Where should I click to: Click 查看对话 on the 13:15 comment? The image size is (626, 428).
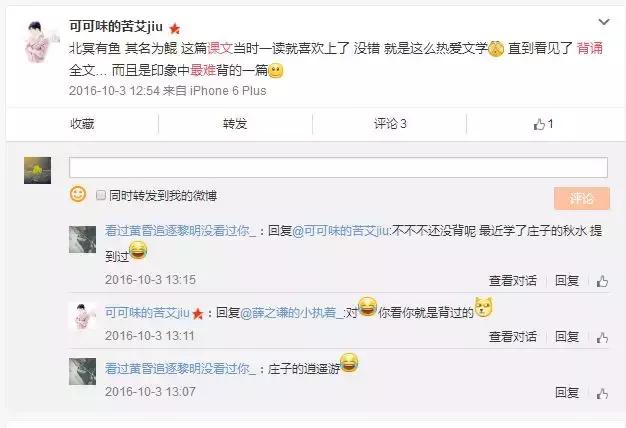coord(513,281)
